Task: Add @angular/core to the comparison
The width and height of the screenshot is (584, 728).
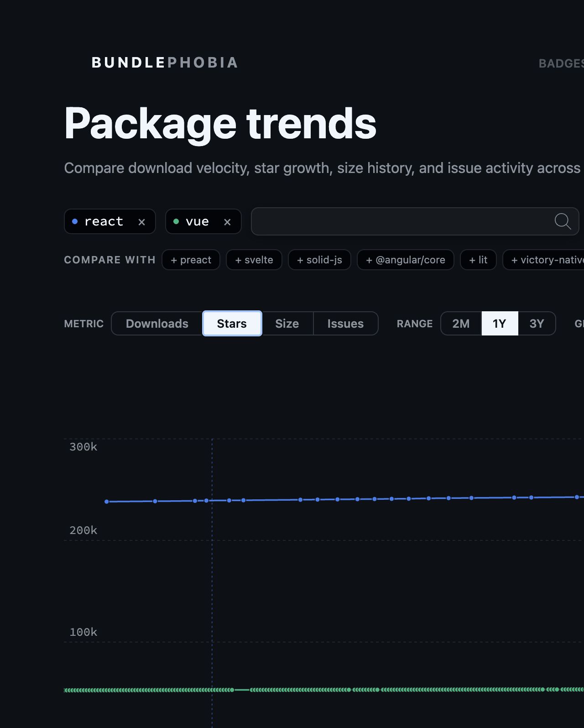Action: click(x=406, y=260)
